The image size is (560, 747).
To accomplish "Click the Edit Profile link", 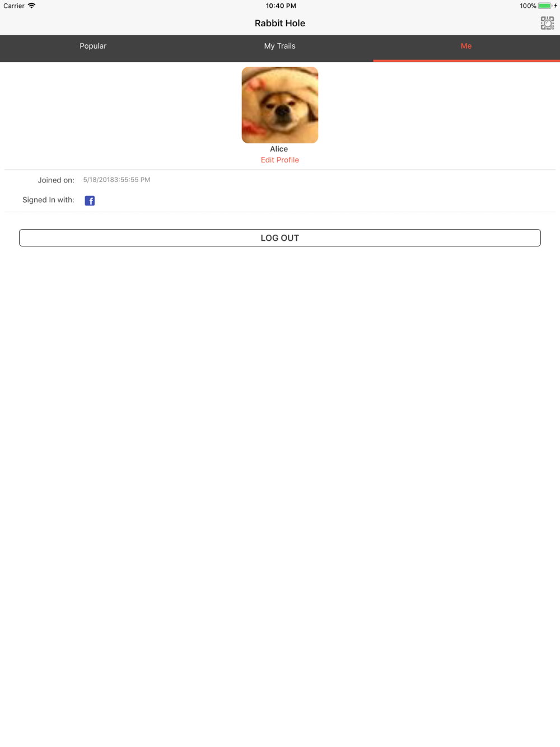I will coord(280,160).
